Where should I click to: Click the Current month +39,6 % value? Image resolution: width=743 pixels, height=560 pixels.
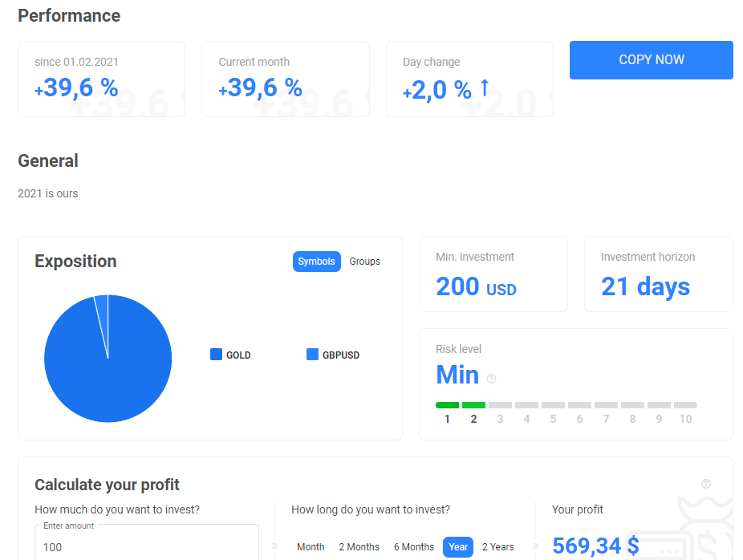click(x=260, y=88)
